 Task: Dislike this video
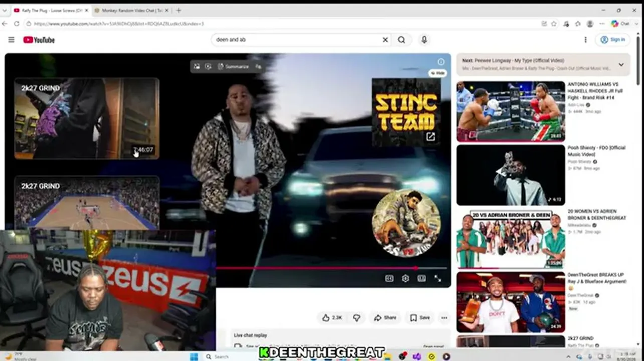click(x=357, y=317)
